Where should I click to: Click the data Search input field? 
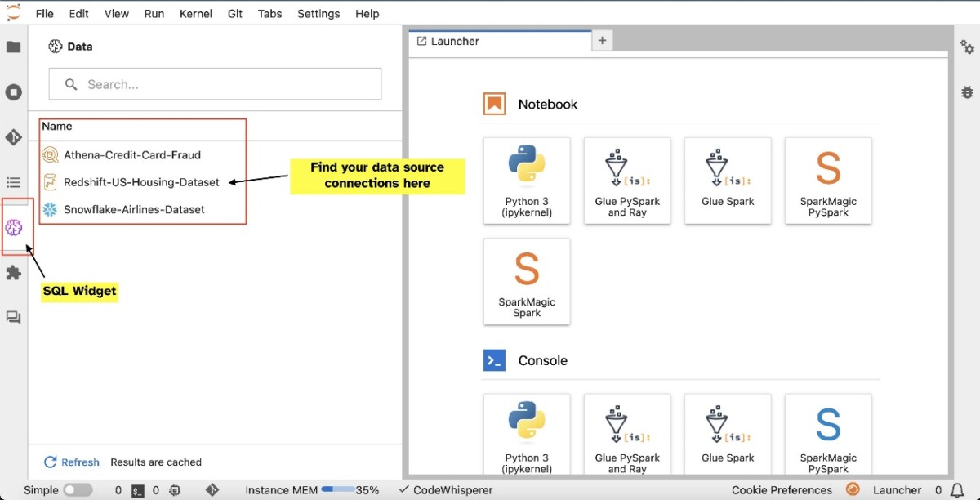click(215, 84)
